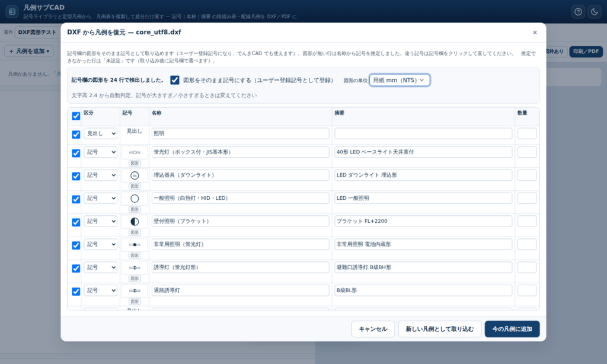Viewport: 607px width, 364px height.
Task: Open 区分 dropdown for 一般照明 row
Action: click(100, 198)
